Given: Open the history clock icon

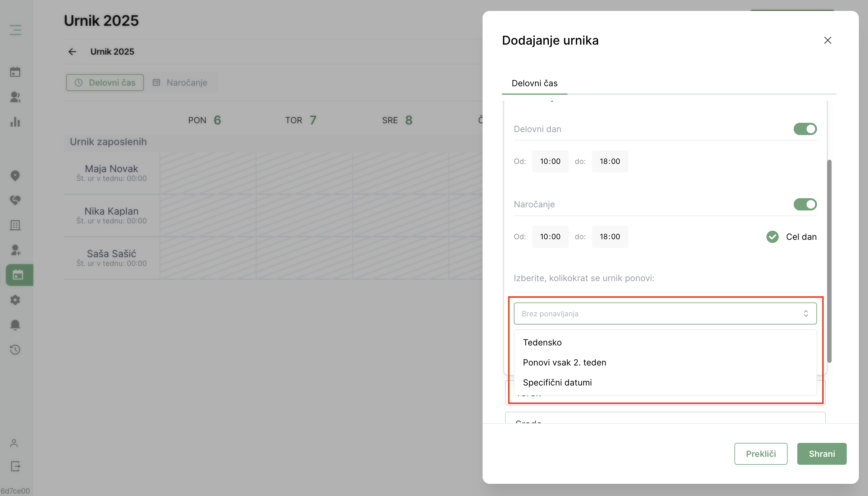Looking at the screenshot, I should point(15,349).
